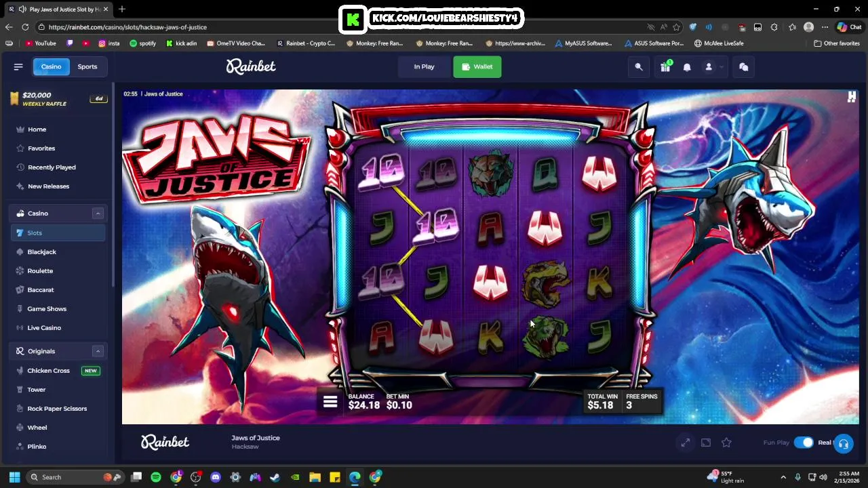Open live support headset button
Screen dimensions: 868x488
tap(844, 444)
